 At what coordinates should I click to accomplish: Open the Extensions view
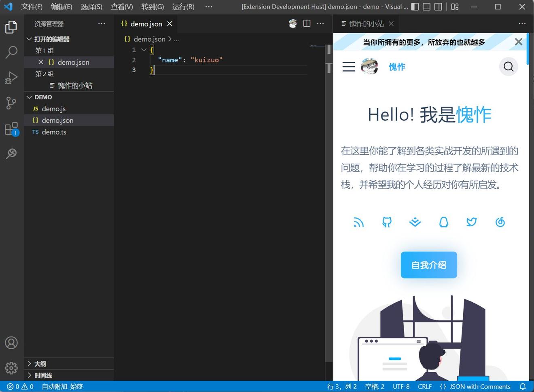point(11,129)
